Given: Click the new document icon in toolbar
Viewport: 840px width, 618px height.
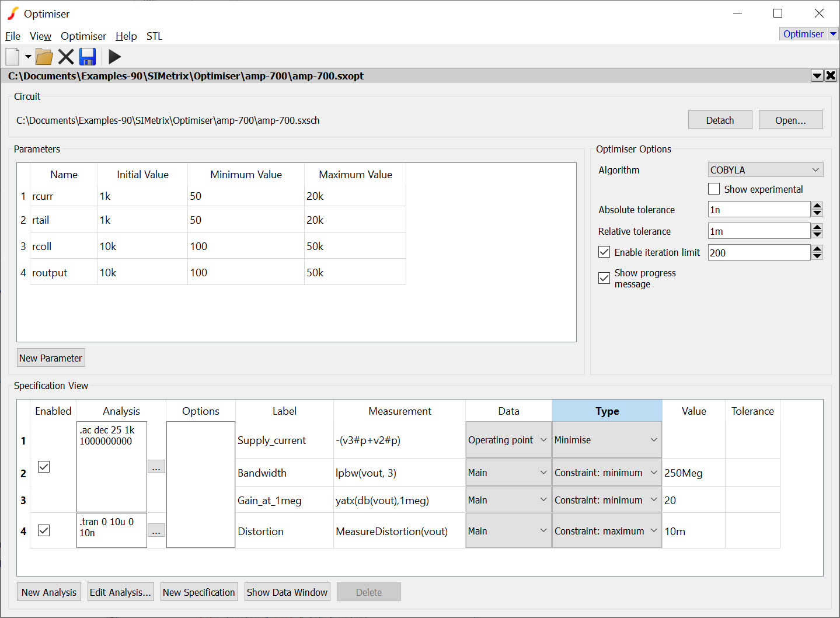Looking at the screenshot, I should click(x=12, y=57).
